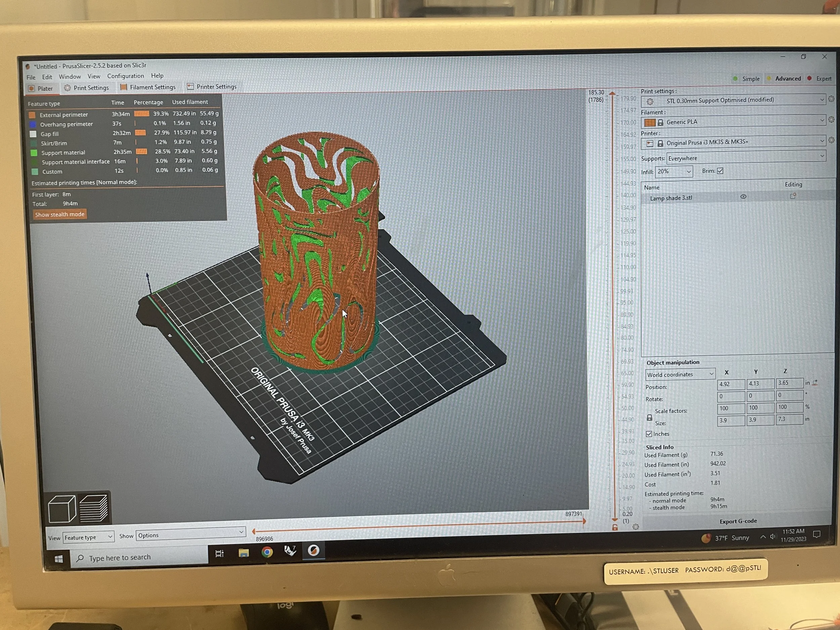Open Google Chrome from the taskbar
This screenshot has width=840, height=630.
[x=267, y=552]
